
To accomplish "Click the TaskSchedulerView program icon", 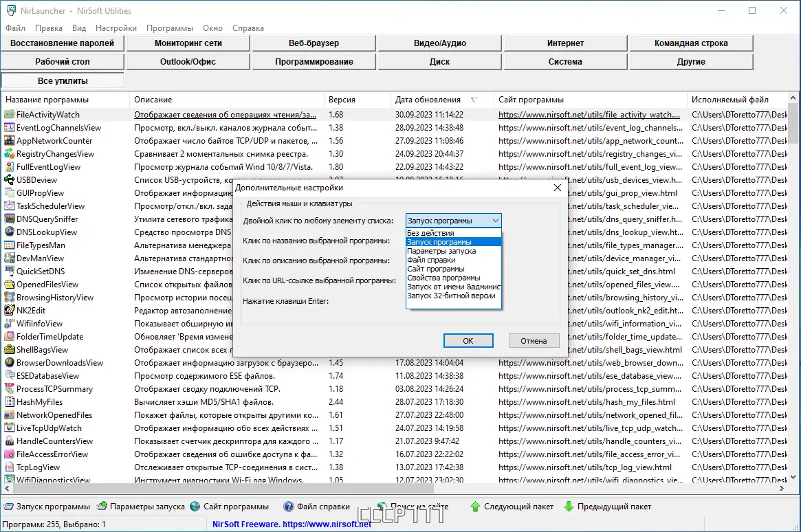I will click(9, 206).
